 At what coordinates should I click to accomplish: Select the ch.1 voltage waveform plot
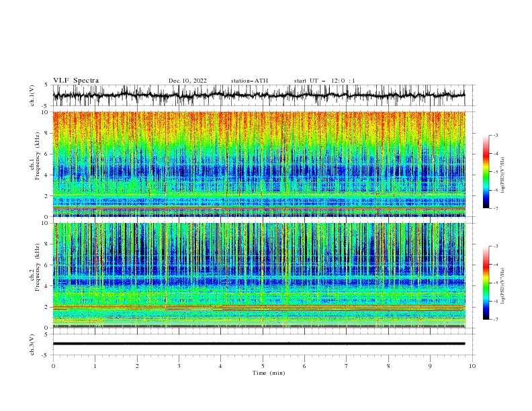click(x=259, y=95)
